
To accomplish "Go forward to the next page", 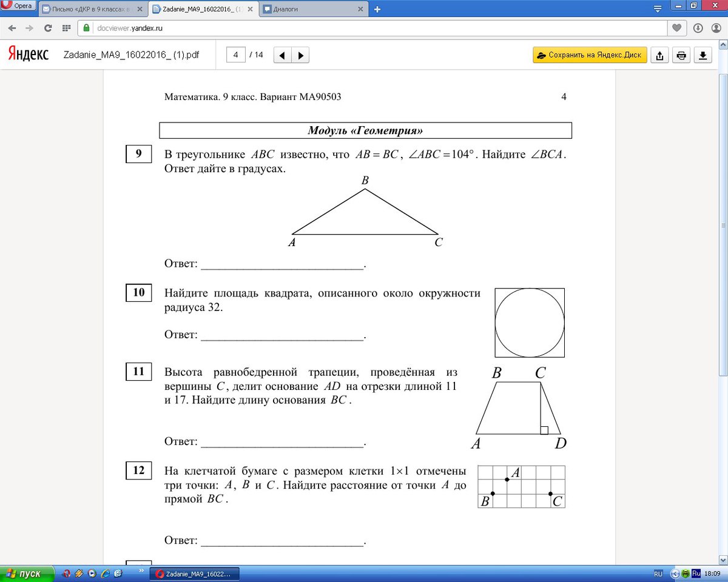I will pos(30,28).
